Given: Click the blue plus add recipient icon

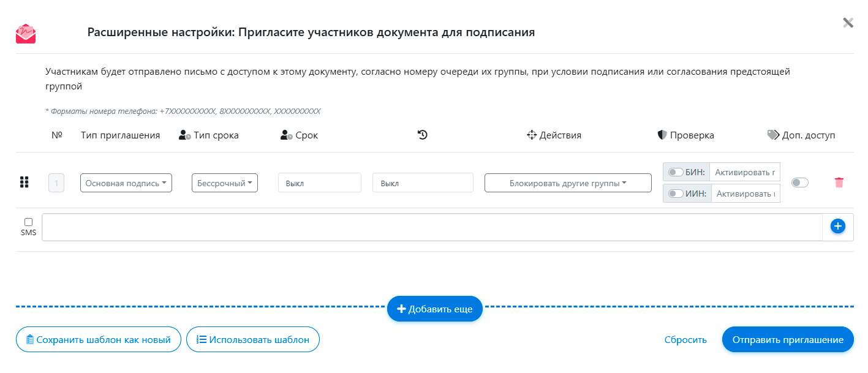Looking at the screenshot, I should (x=837, y=226).
